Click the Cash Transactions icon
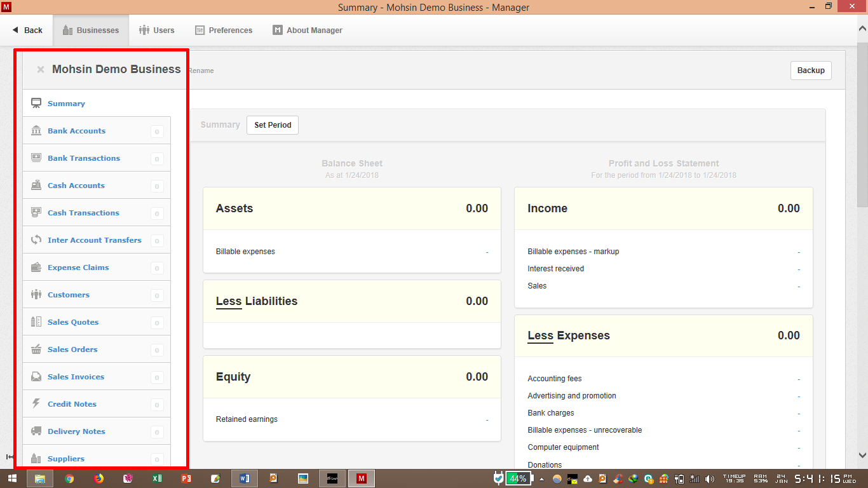Screen dimensions: 868x488 point(36,213)
